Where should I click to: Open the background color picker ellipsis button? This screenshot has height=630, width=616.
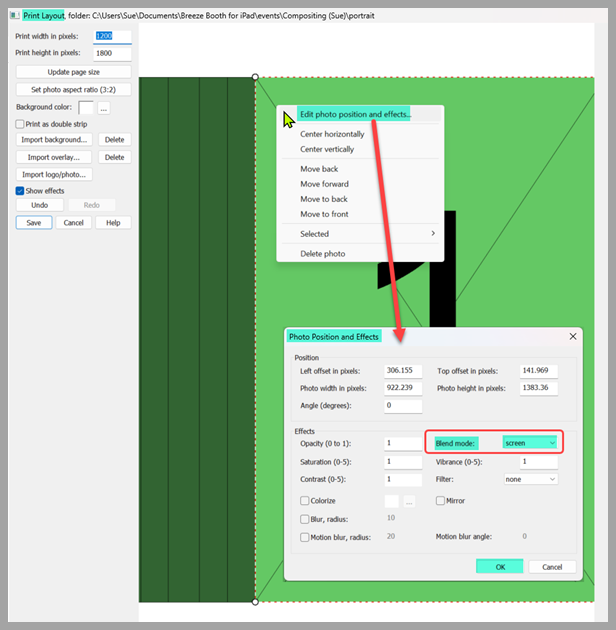coord(104,108)
